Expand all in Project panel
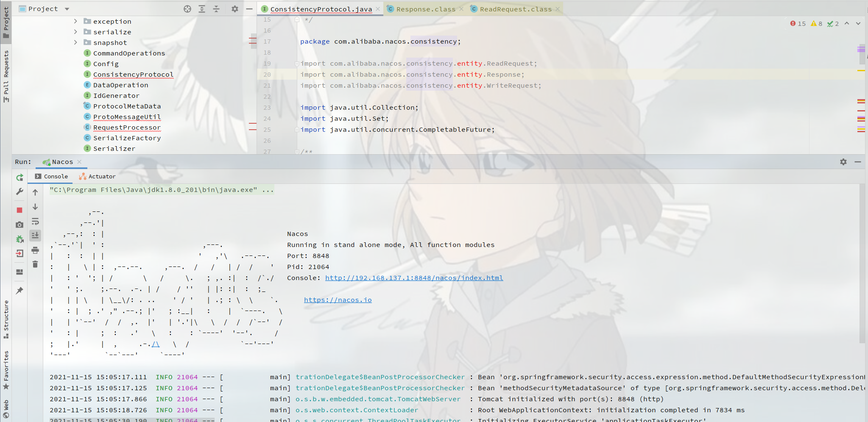 click(202, 9)
